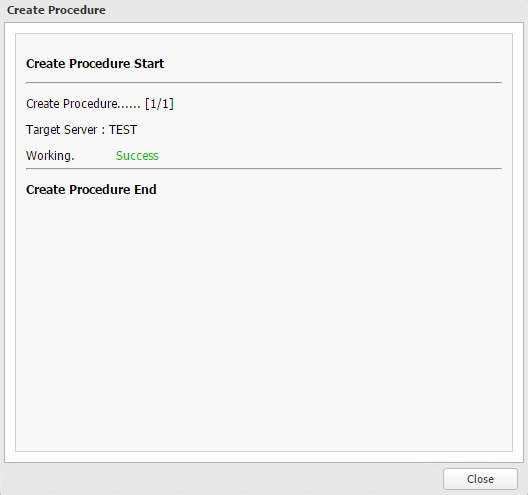The width and height of the screenshot is (528, 495).
Task: Click the Target Server label text
Action: coord(62,130)
